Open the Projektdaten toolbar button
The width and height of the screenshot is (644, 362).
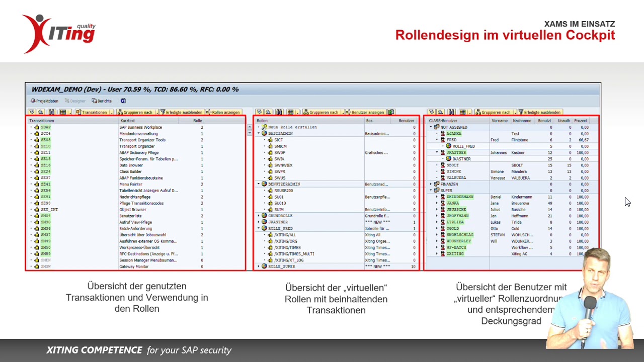click(x=44, y=101)
